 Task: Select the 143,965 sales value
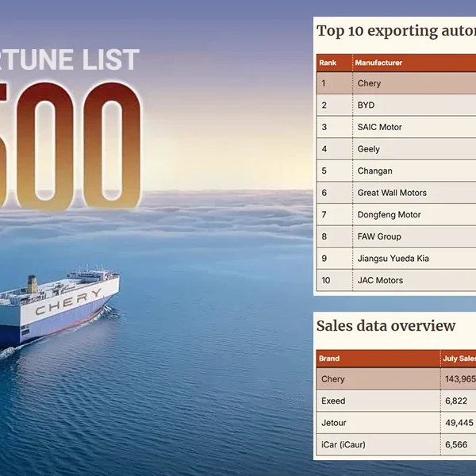[x=460, y=379]
